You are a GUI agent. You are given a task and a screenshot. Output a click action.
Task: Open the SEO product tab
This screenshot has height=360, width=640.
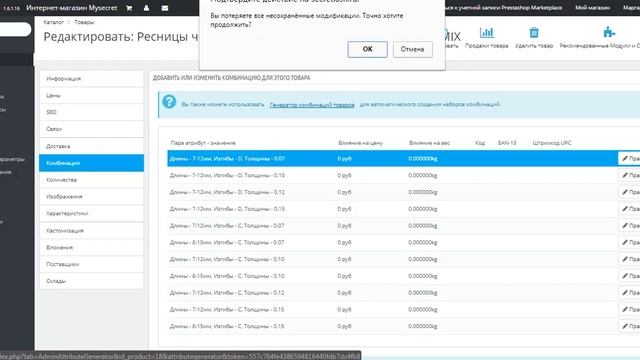(x=91, y=112)
